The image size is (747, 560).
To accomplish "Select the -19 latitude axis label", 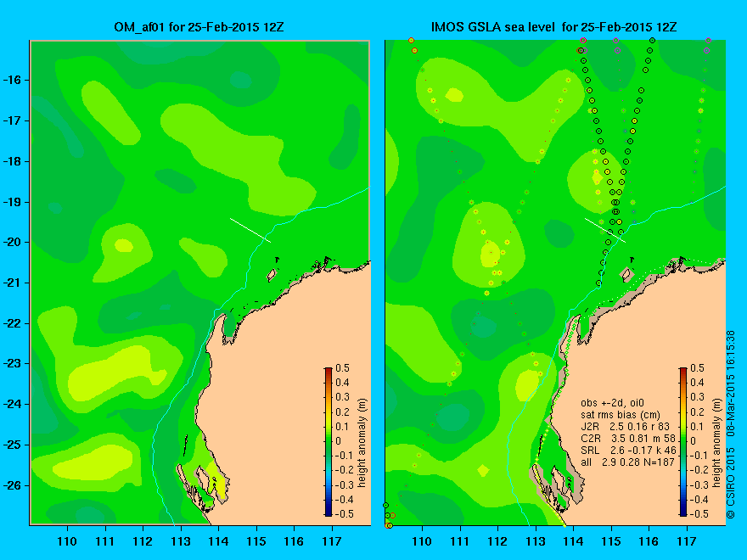I will pyautogui.click(x=14, y=201).
